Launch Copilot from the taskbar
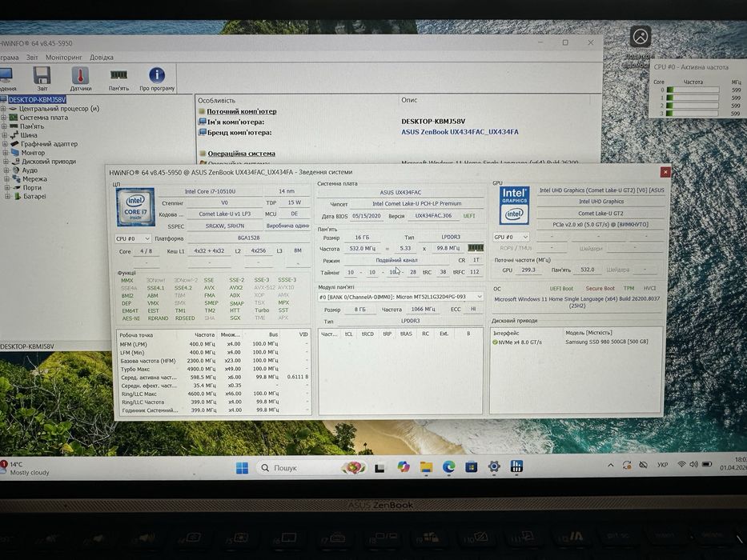Screen dimensions: 747x560 [404, 467]
